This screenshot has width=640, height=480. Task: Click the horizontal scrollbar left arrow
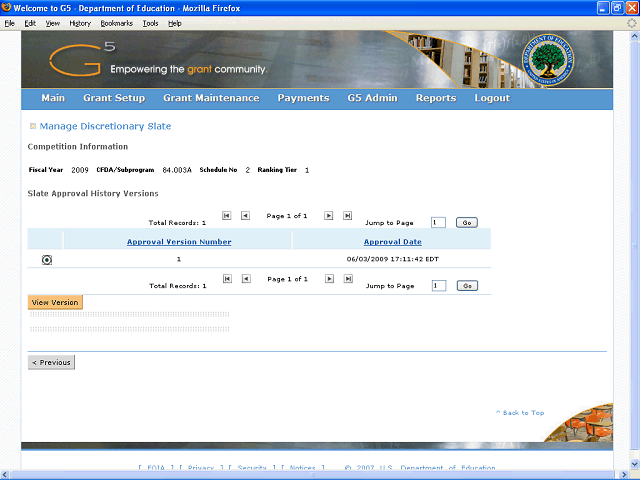pyautogui.click(x=5, y=475)
